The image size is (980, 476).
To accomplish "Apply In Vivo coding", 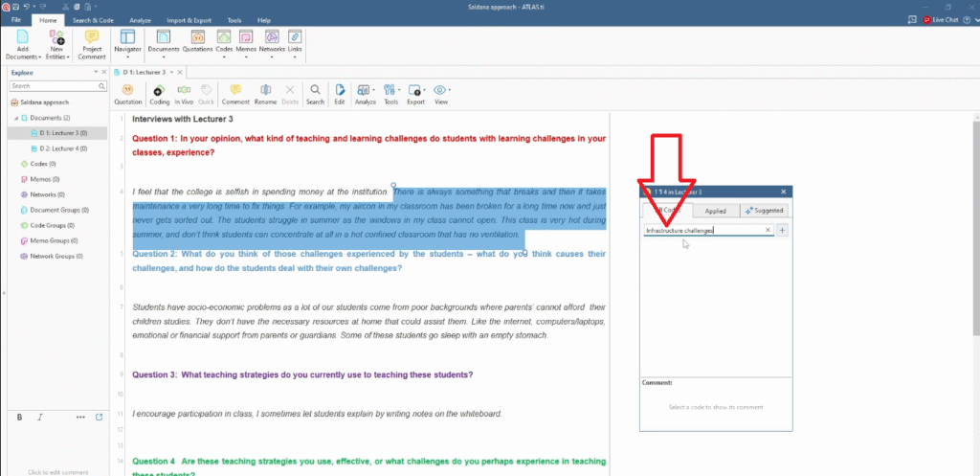I will (185, 93).
